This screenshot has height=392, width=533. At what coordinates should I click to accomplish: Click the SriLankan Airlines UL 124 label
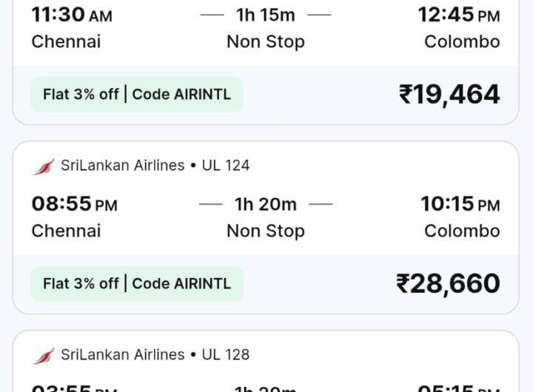(x=155, y=166)
